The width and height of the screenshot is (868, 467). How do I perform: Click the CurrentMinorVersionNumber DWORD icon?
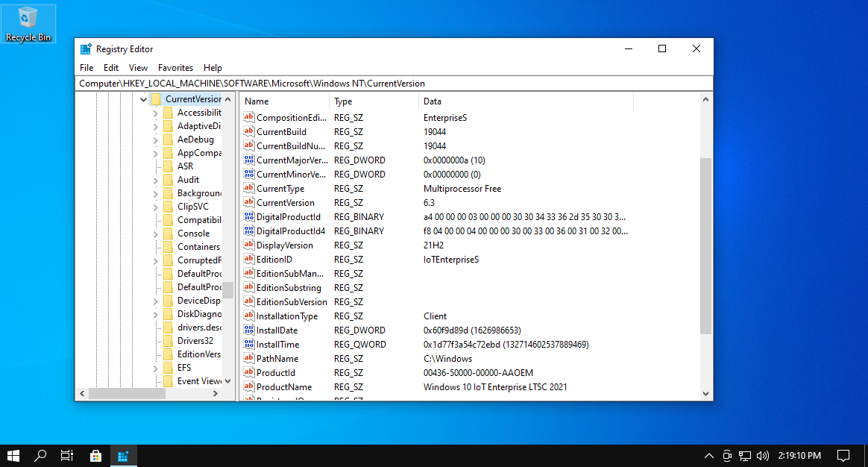click(x=249, y=174)
